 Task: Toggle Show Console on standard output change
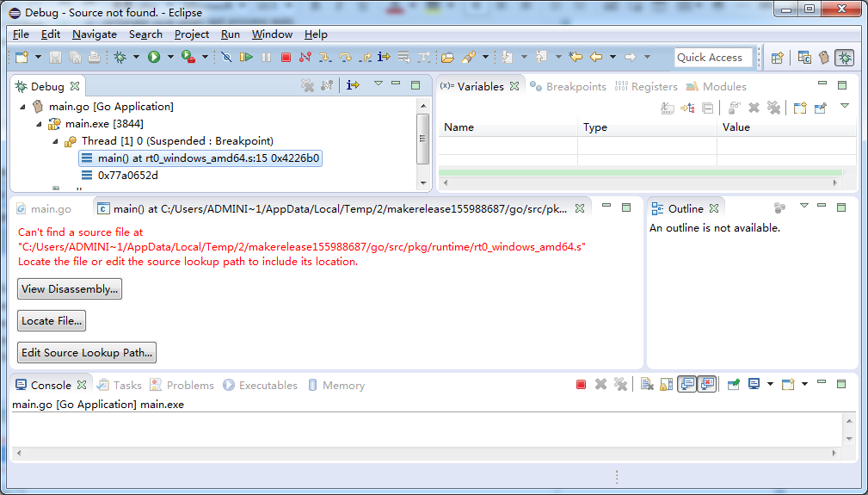[x=687, y=384]
